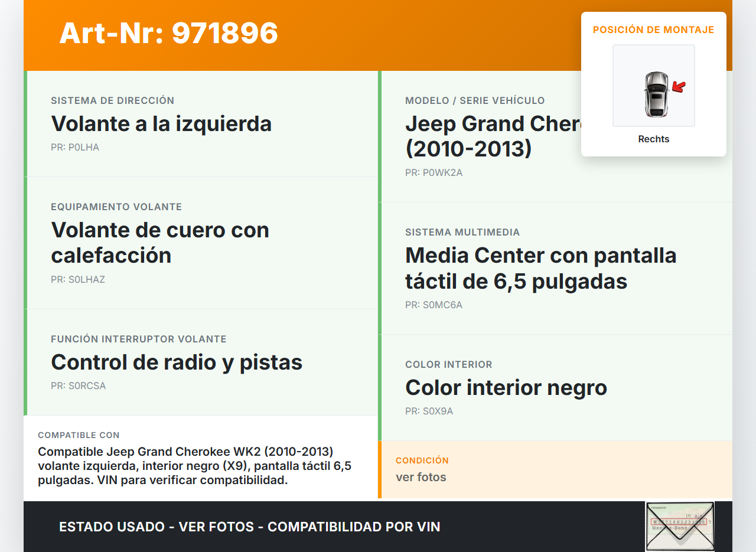756x552 pixels.
Task: Click the 'PR: S0RCSA' code
Action: (79, 386)
